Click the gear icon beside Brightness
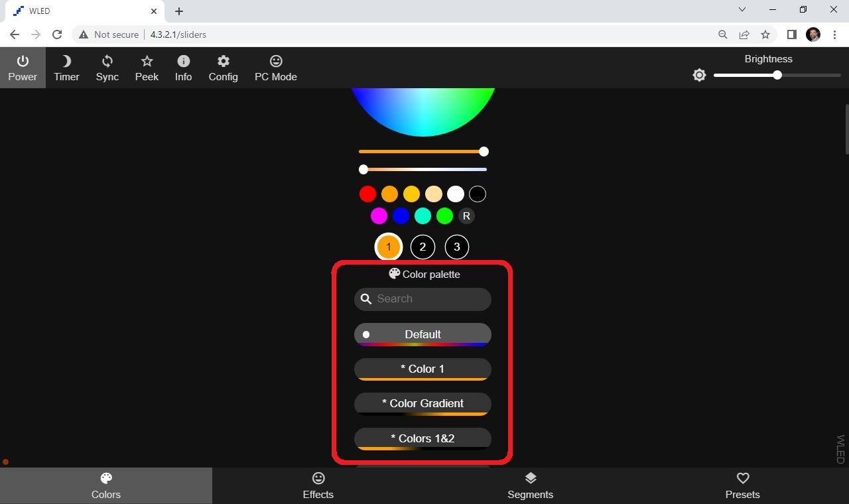849x504 pixels. pyautogui.click(x=699, y=75)
